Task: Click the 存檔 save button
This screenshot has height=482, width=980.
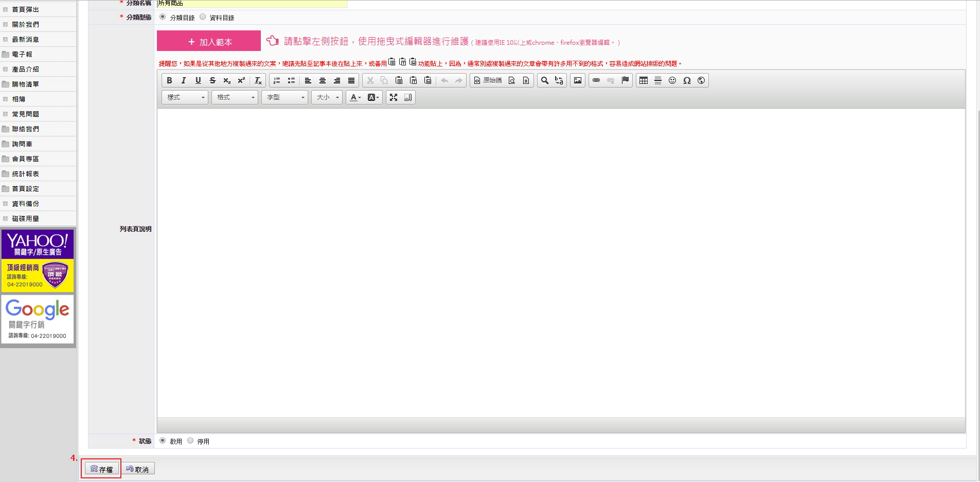Action: pos(102,469)
